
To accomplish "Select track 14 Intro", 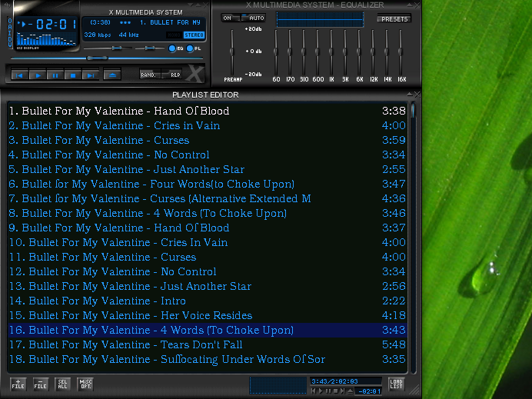I will (207, 301).
